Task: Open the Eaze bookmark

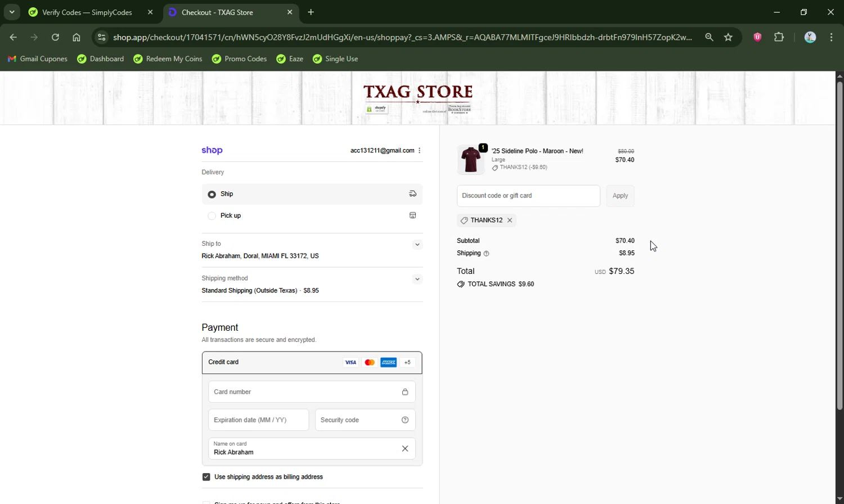Action: pos(290,58)
